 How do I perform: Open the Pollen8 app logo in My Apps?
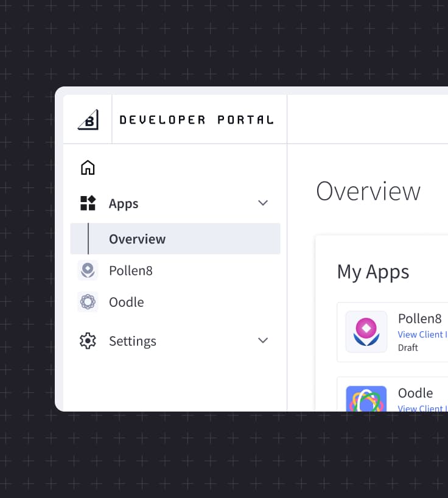366,332
